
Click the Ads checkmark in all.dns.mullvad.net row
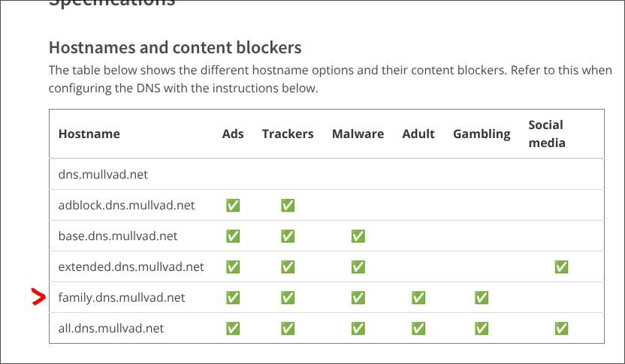pyautogui.click(x=233, y=329)
